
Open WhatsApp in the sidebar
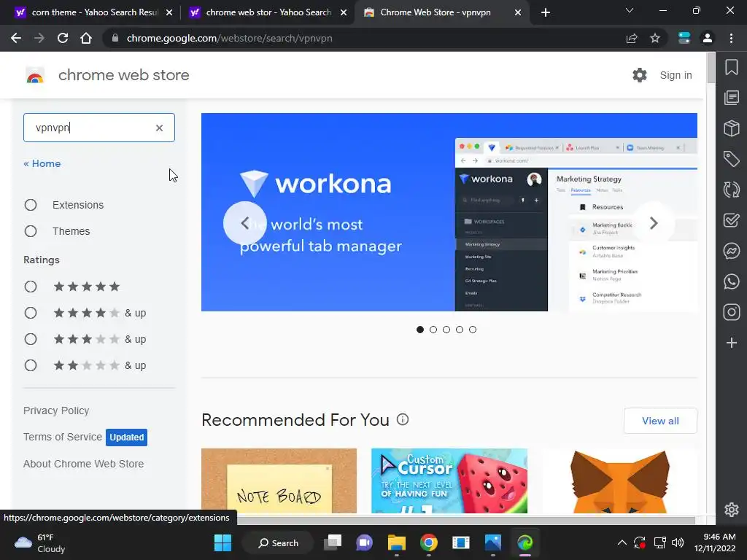tap(731, 281)
